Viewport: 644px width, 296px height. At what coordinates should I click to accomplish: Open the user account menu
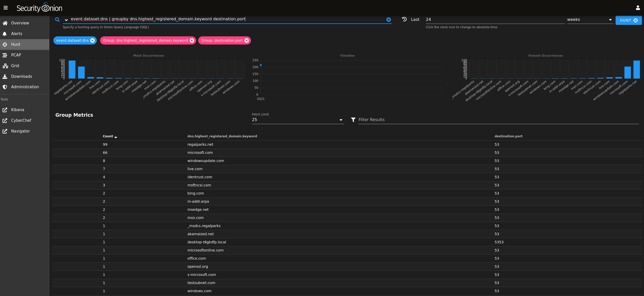click(638, 8)
